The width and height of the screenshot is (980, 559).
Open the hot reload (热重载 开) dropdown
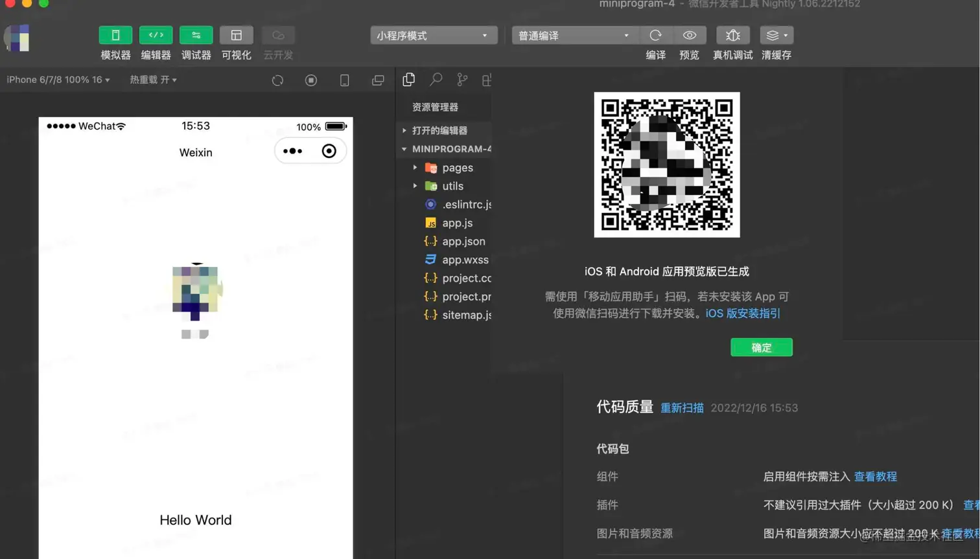point(153,80)
